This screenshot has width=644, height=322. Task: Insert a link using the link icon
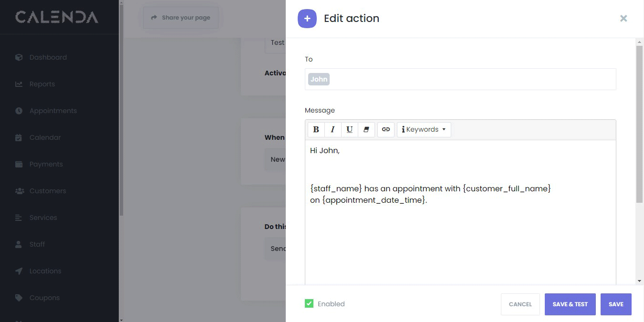pos(386,130)
